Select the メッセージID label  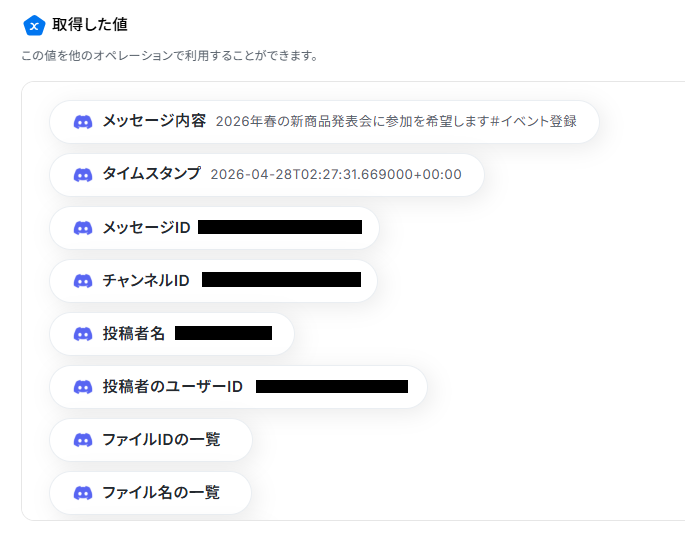(x=146, y=228)
